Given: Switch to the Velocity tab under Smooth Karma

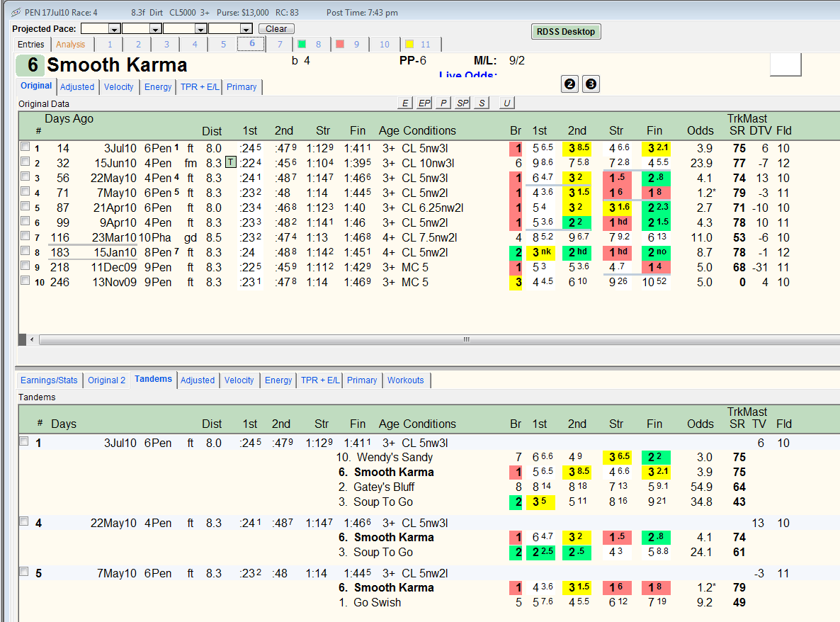Looking at the screenshot, I should 119,87.
